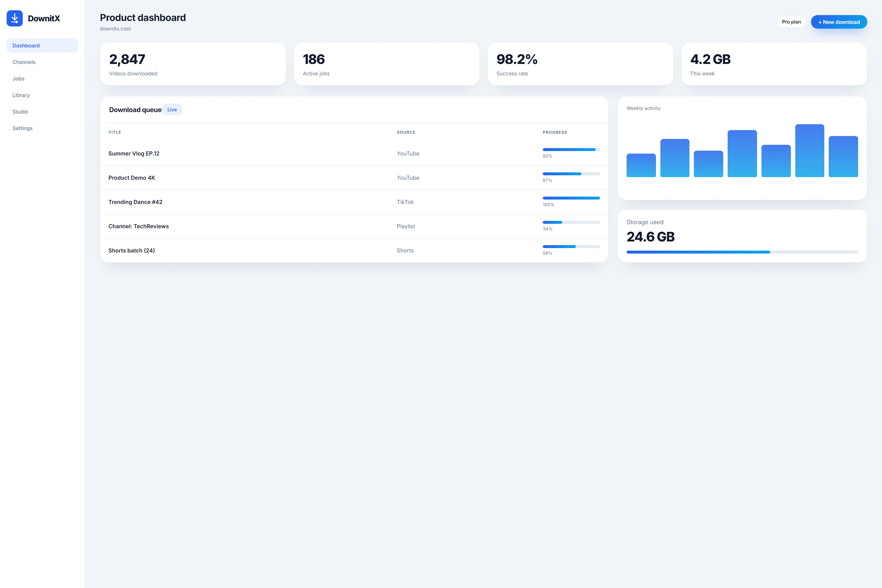This screenshot has height=588, width=882.
Task: Click the Shorts batch (24) progress bar
Action: 571,246
